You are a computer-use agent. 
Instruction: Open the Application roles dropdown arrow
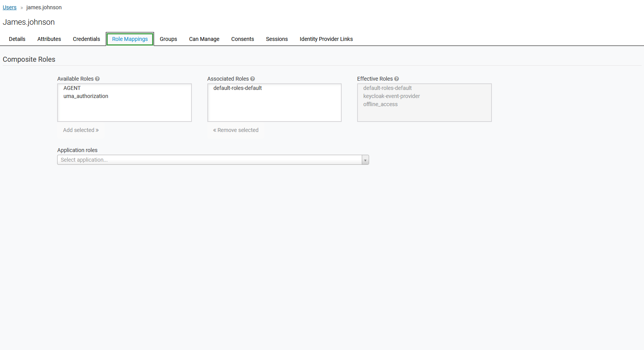[x=365, y=160]
